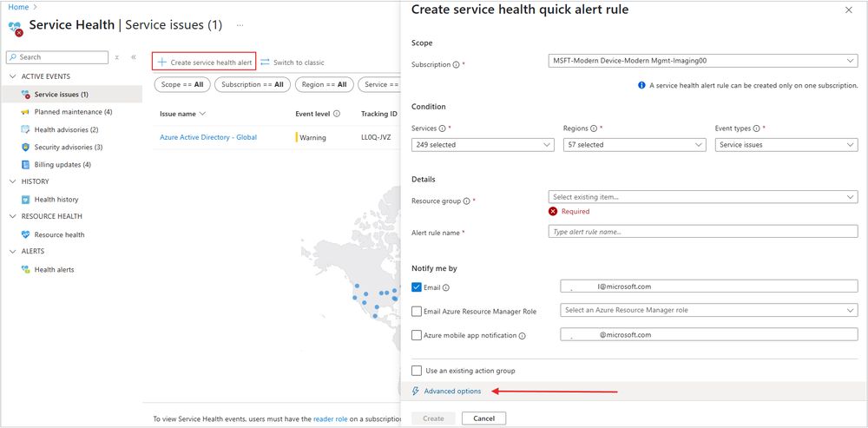Click the Resource health heart icon
Screen dimensions: 868x428
coord(25,234)
